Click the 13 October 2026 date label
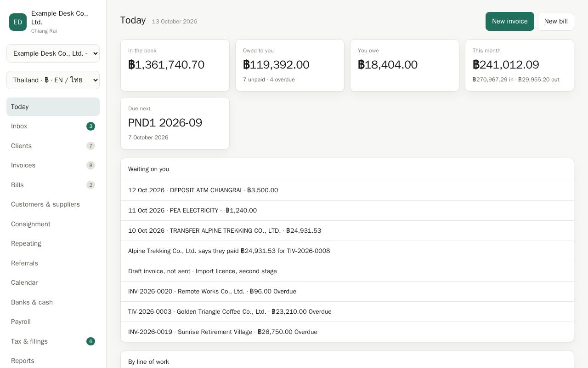This screenshot has height=368, width=588. [175, 22]
